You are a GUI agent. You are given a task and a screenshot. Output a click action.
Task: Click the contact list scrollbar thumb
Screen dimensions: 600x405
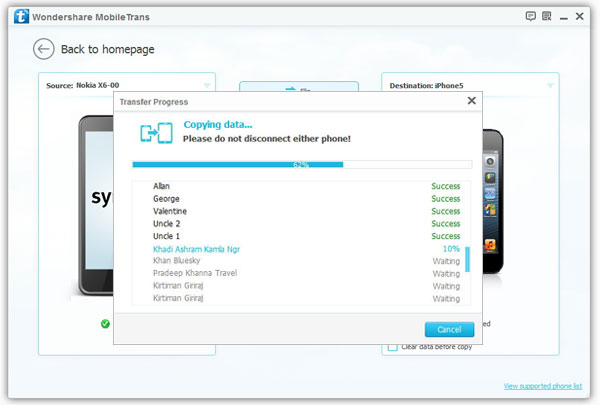pos(467,259)
